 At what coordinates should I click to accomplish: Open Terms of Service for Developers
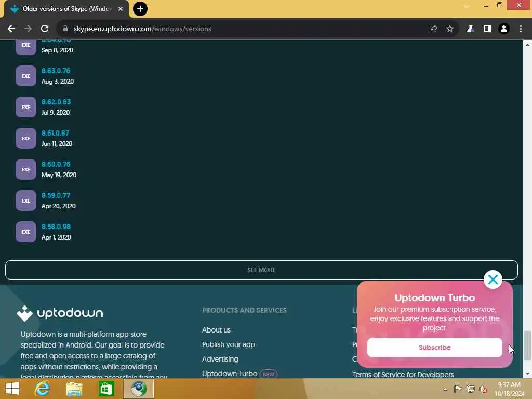[403, 375]
